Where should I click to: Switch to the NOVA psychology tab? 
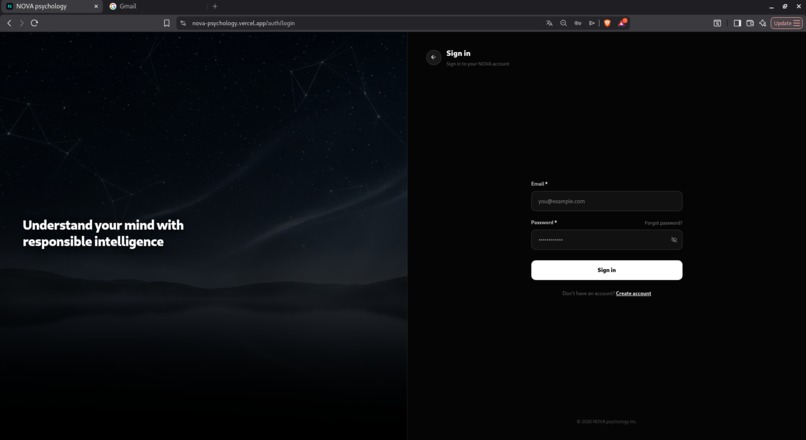click(x=51, y=7)
